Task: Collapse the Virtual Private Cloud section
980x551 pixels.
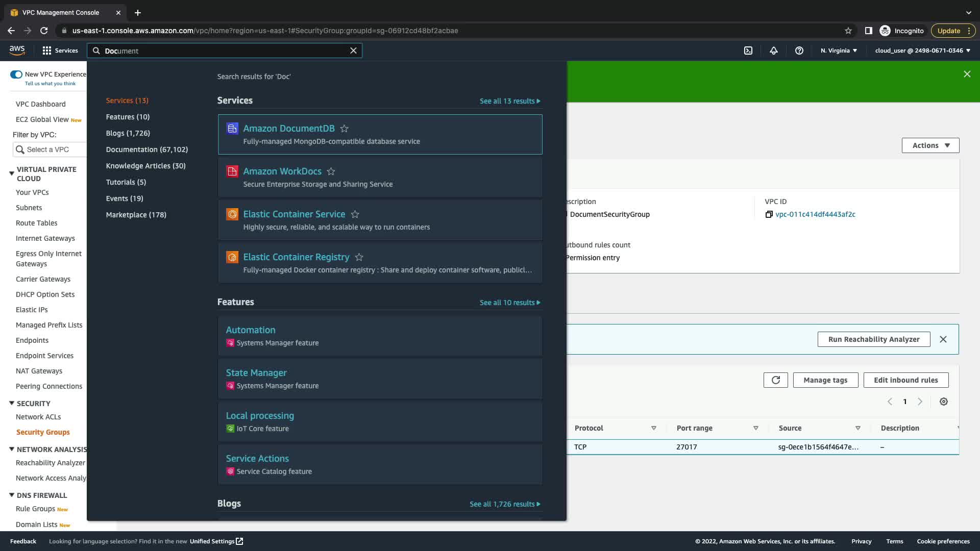Action: pos(12,173)
